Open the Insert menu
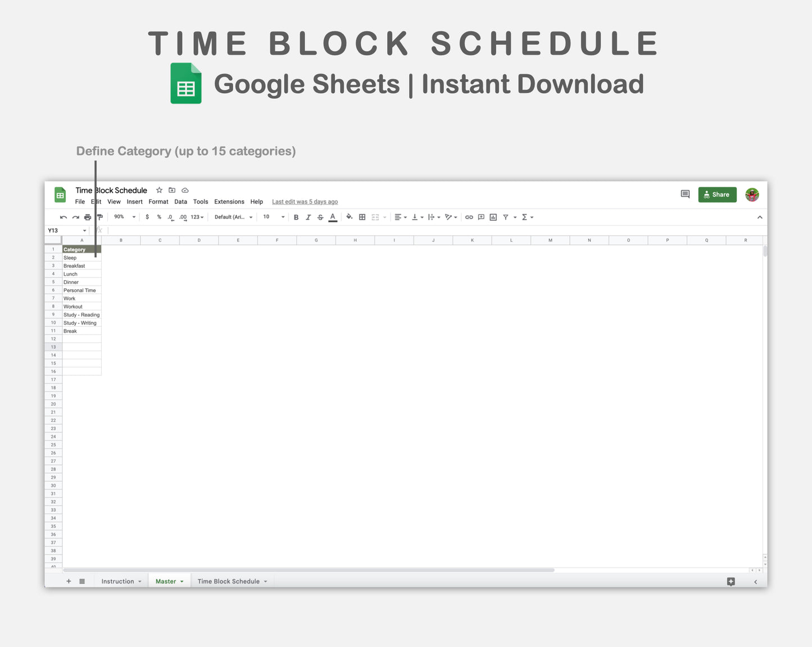 [x=134, y=202]
